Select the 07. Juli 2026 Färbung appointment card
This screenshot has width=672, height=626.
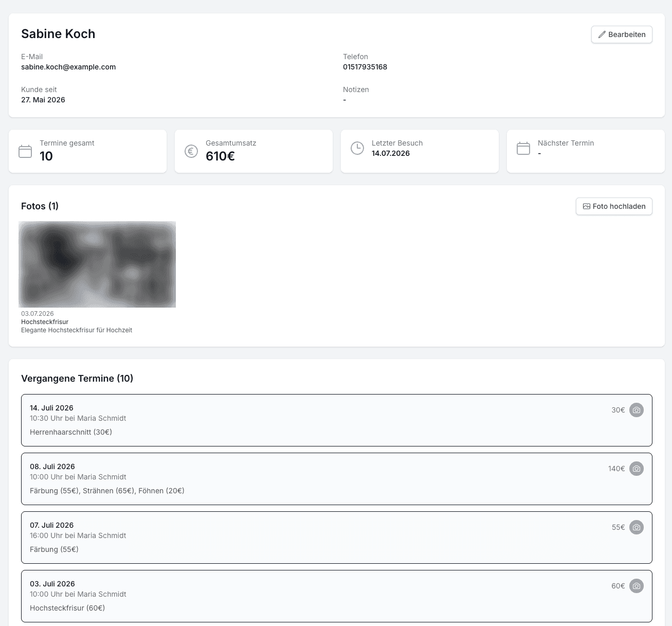pyautogui.click(x=337, y=538)
